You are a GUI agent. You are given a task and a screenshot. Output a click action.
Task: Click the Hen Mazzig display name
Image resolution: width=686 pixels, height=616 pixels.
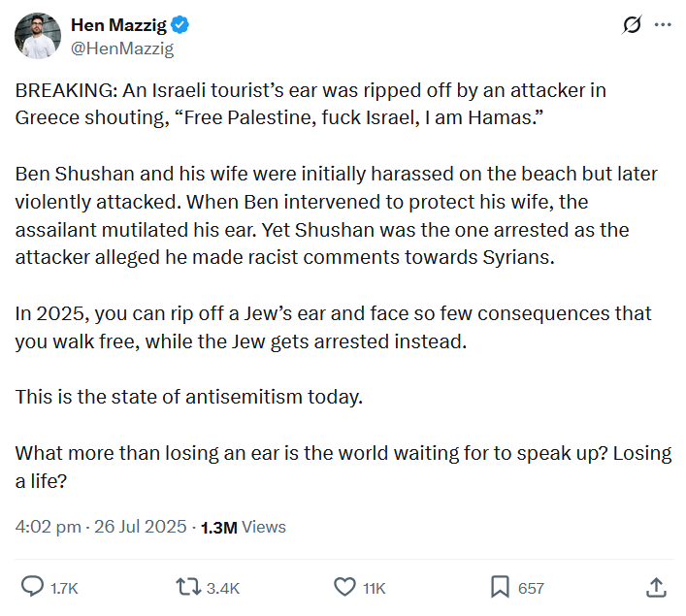(x=117, y=26)
